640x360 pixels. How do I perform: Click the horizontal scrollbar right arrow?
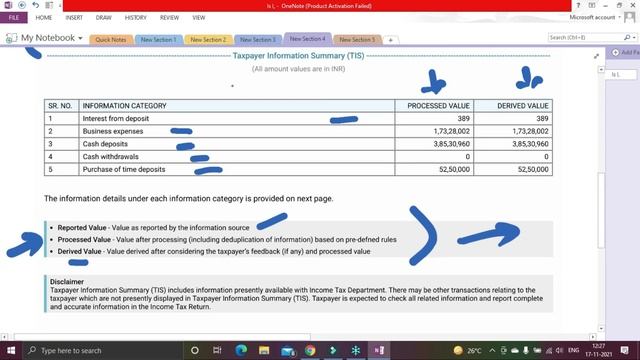pos(593,337)
